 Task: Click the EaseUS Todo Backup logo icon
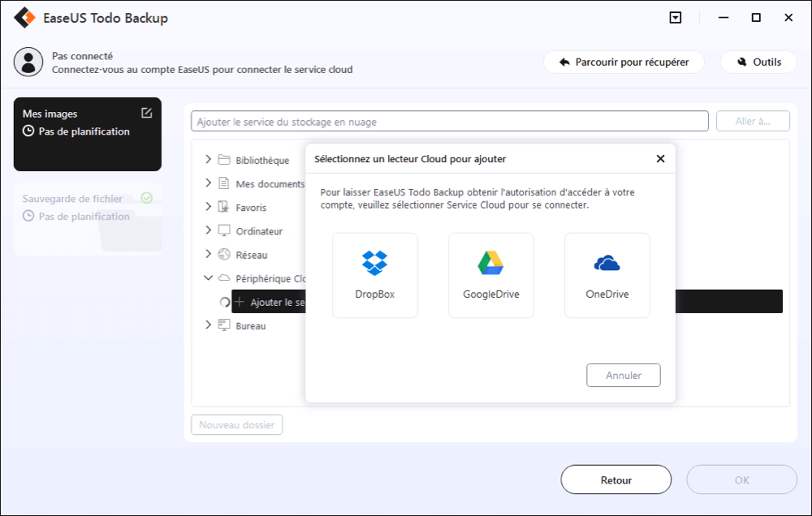point(24,18)
